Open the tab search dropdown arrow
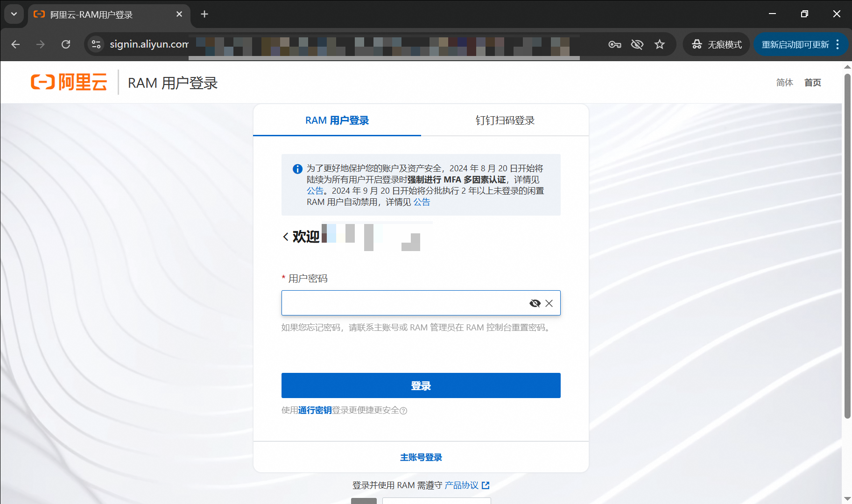Image resolution: width=852 pixels, height=504 pixels. (14, 14)
